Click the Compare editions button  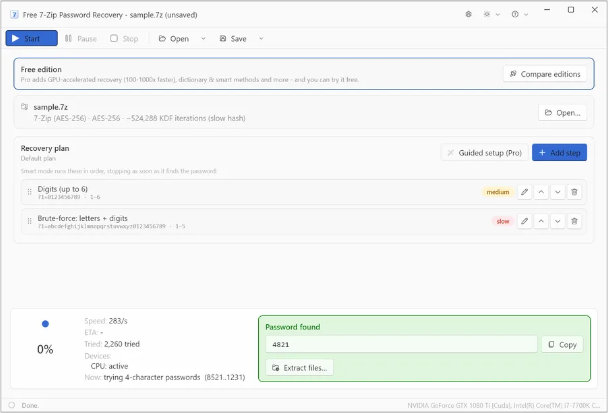click(545, 74)
